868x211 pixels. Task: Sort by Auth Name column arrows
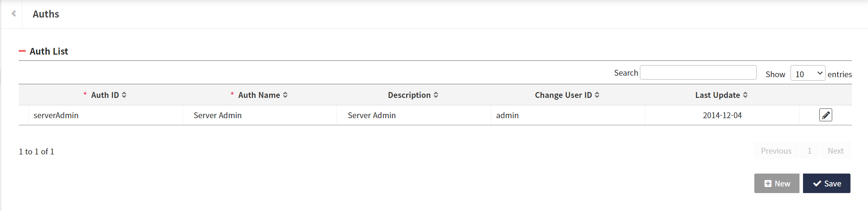pos(285,95)
